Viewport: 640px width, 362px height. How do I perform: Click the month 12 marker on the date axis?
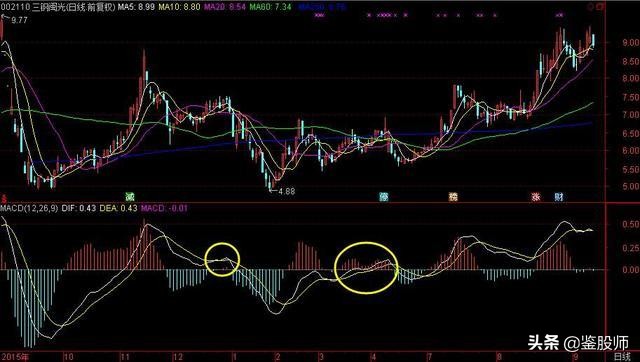coord(178,358)
